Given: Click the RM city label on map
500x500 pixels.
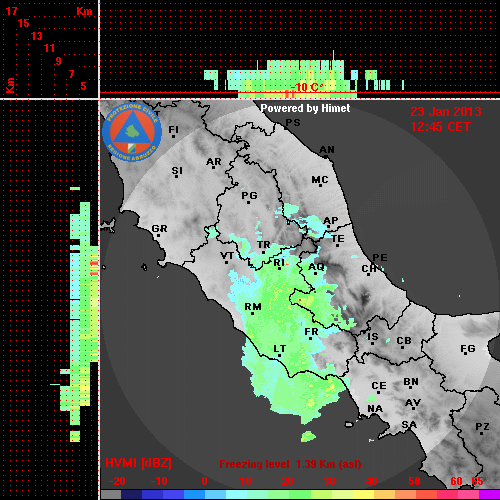Looking at the screenshot, I should coord(253,306).
